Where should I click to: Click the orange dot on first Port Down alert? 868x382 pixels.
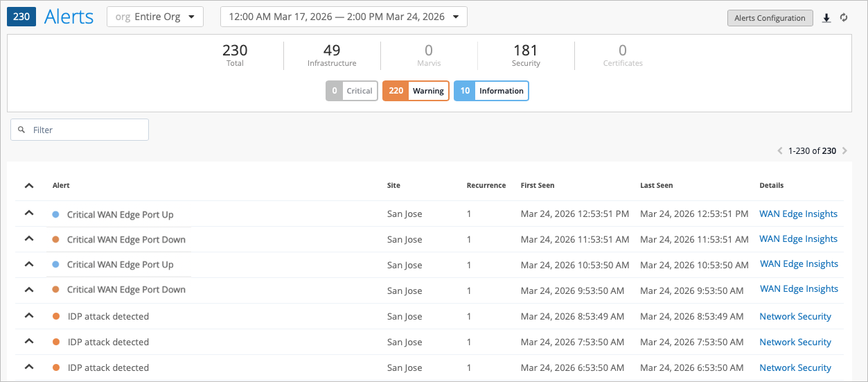click(x=55, y=240)
